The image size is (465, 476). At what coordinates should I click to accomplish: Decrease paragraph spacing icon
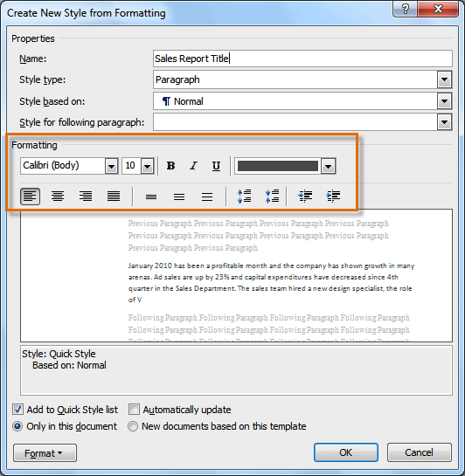272,197
